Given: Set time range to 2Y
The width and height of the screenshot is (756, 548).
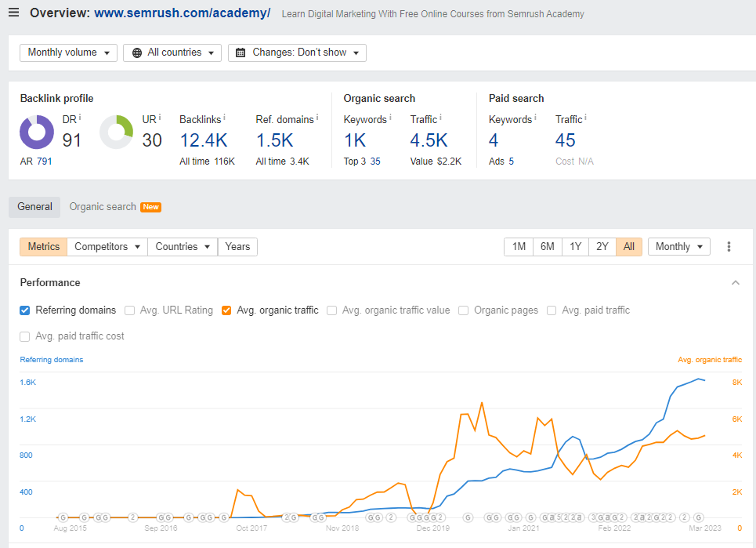Looking at the screenshot, I should pyautogui.click(x=602, y=246).
